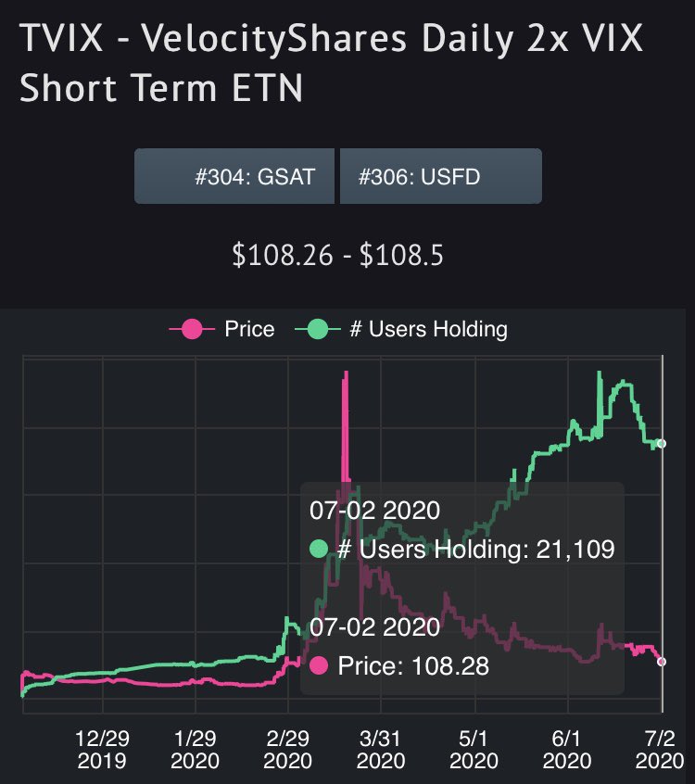This screenshot has width=695, height=784.
Task: Select the 5/1 2020 x-axis date label
Action: 474,750
